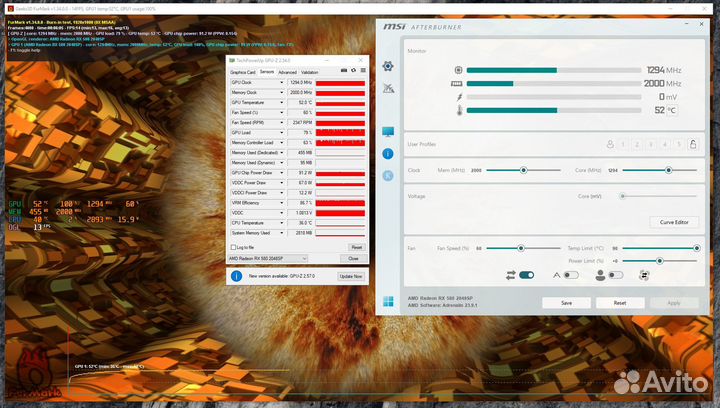Click the Curve Editor button

click(x=674, y=222)
